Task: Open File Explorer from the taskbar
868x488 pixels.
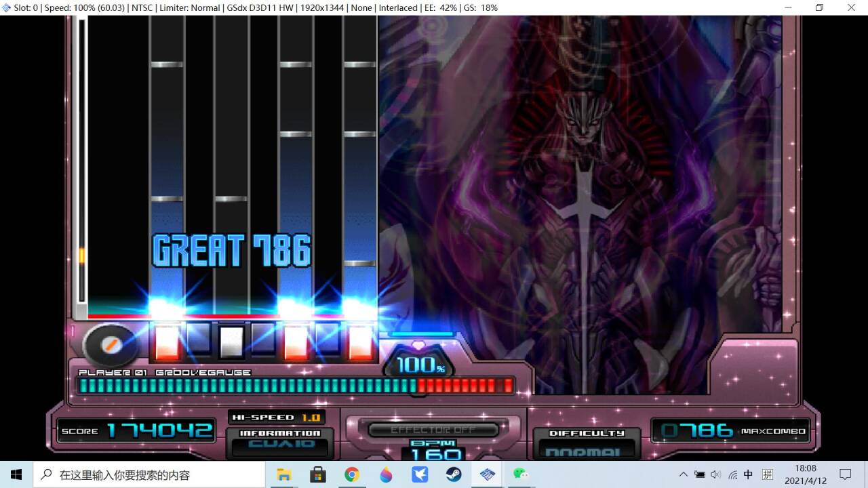Action: [283, 474]
